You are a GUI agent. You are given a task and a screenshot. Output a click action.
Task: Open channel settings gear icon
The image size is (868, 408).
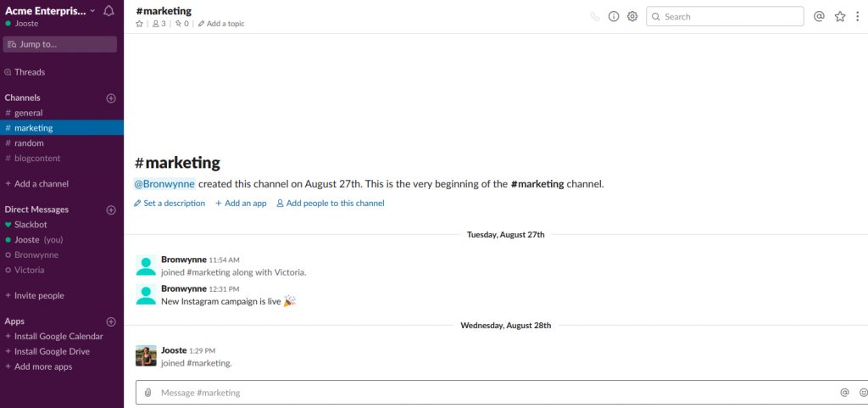click(632, 17)
